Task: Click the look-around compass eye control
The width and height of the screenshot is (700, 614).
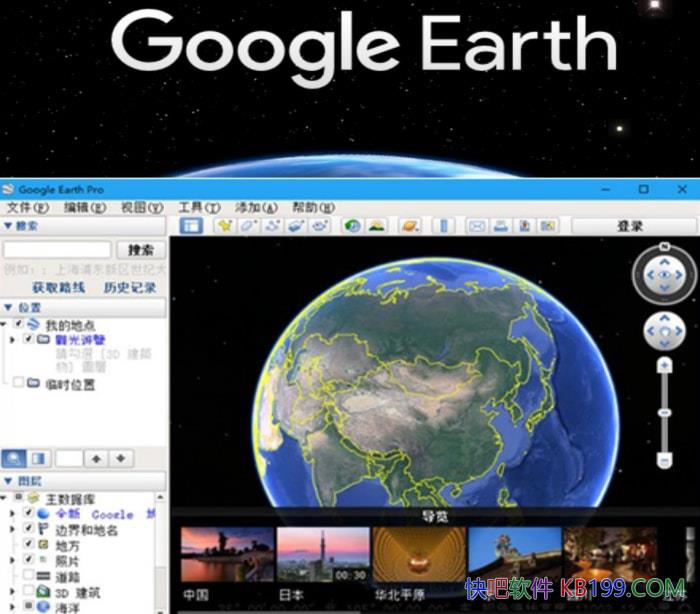Action: [665, 275]
